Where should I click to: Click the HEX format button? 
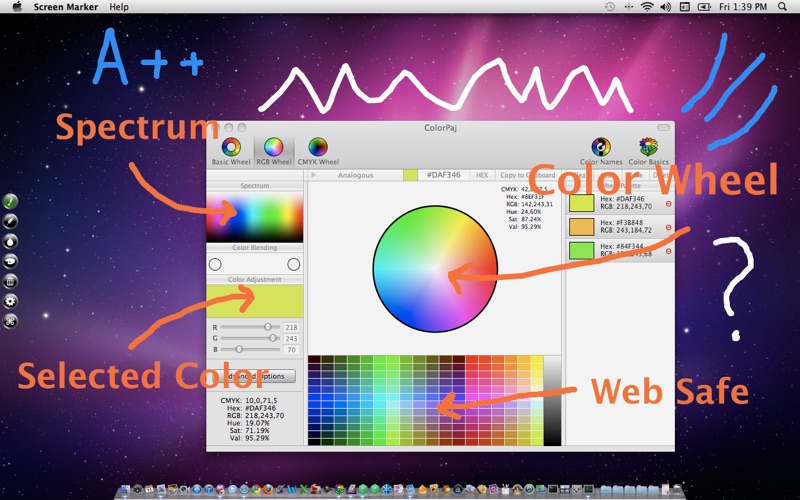pyautogui.click(x=482, y=175)
